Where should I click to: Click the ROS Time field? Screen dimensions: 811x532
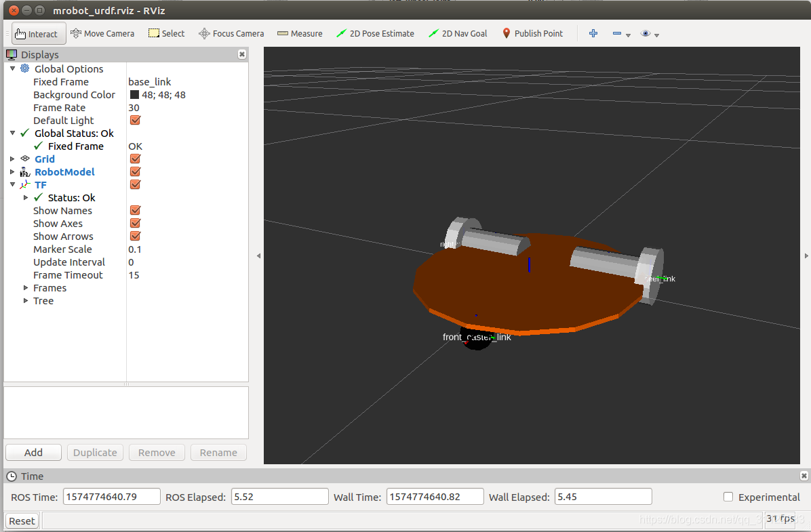click(112, 497)
